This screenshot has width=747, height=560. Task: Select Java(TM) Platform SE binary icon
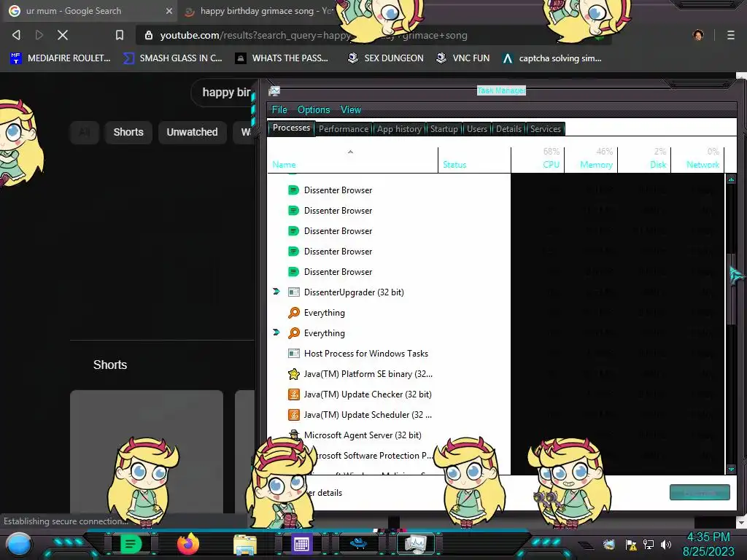(294, 374)
